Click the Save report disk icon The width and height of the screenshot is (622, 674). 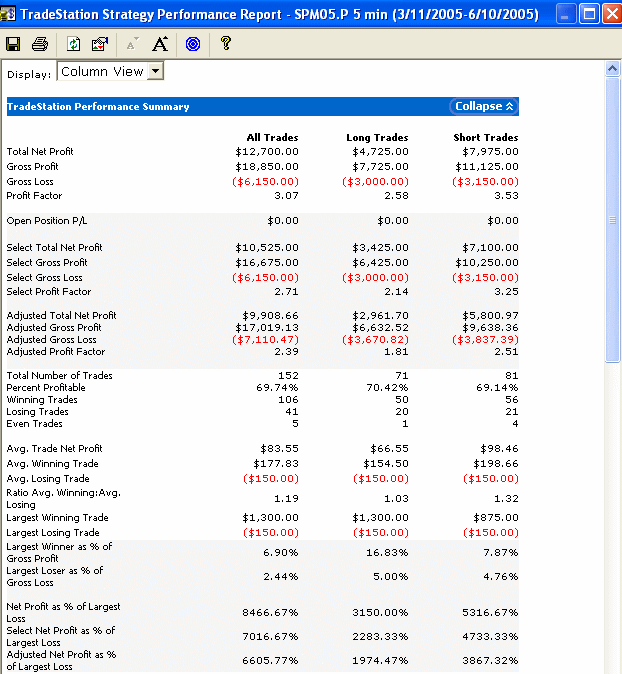[13, 44]
